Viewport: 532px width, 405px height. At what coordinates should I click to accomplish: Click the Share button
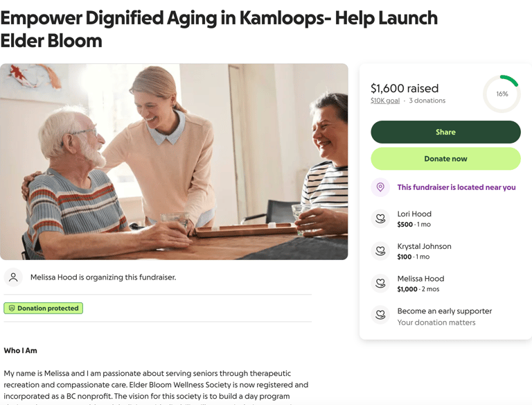(445, 132)
